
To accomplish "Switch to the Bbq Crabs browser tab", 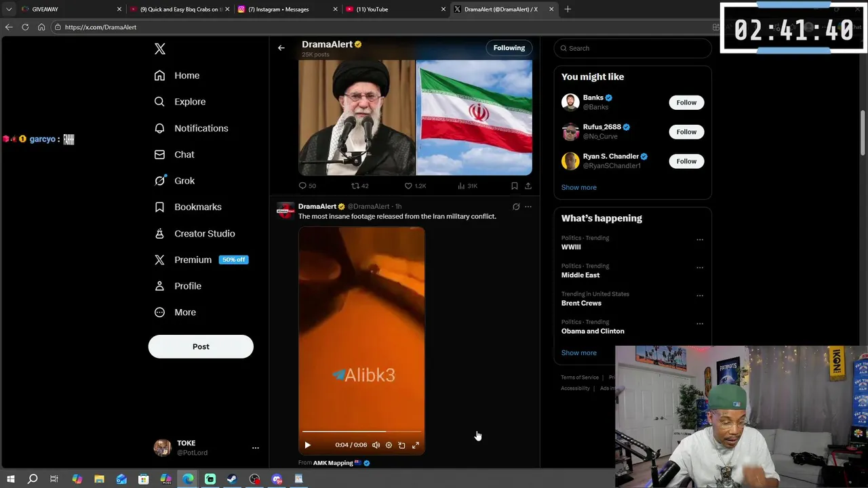I will tap(178, 9).
